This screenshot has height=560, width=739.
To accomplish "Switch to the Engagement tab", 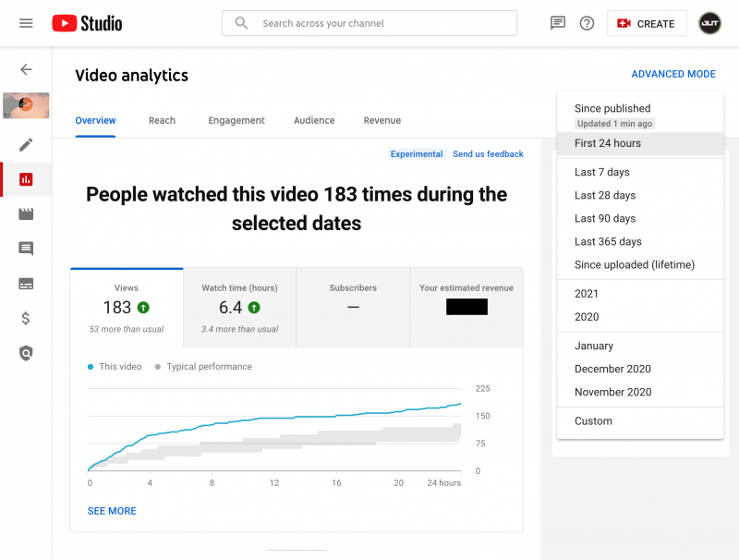I will pyautogui.click(x=236, y=120).
